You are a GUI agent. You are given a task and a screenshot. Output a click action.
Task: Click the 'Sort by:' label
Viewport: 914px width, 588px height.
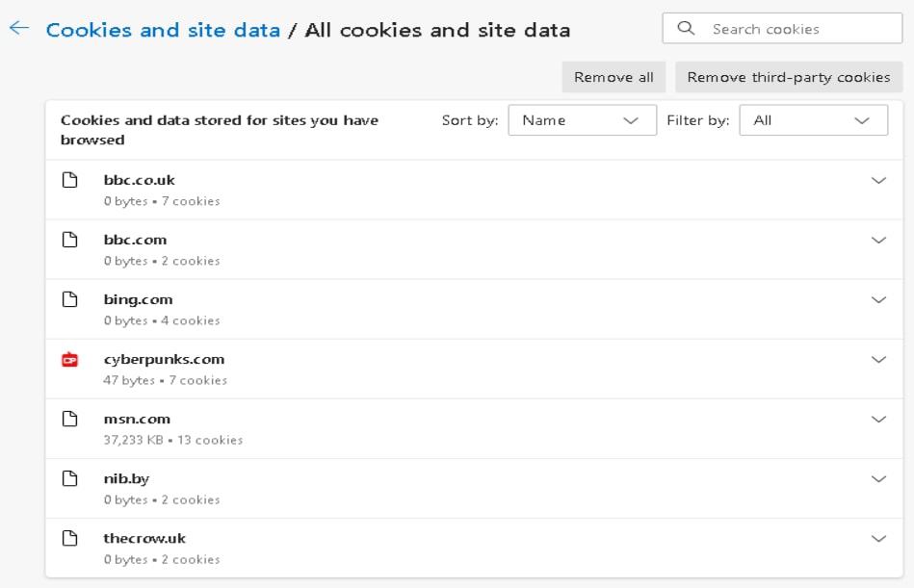[470, 120]
